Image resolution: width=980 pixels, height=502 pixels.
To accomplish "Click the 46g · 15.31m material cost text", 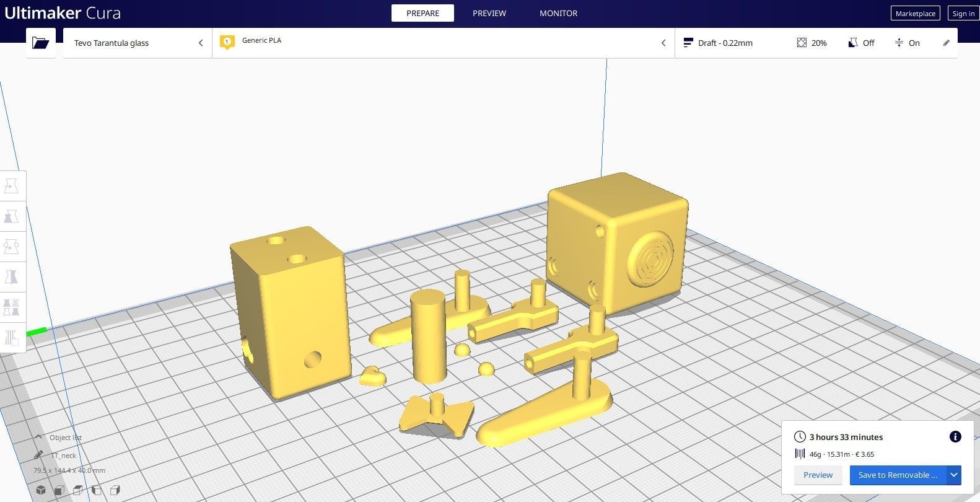I will 841,454.
